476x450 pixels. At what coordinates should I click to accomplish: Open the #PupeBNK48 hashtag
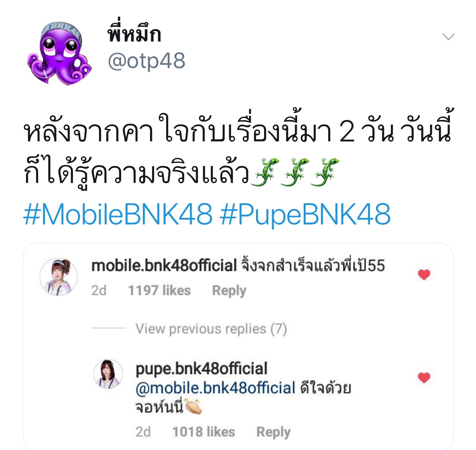pos(306,214)
